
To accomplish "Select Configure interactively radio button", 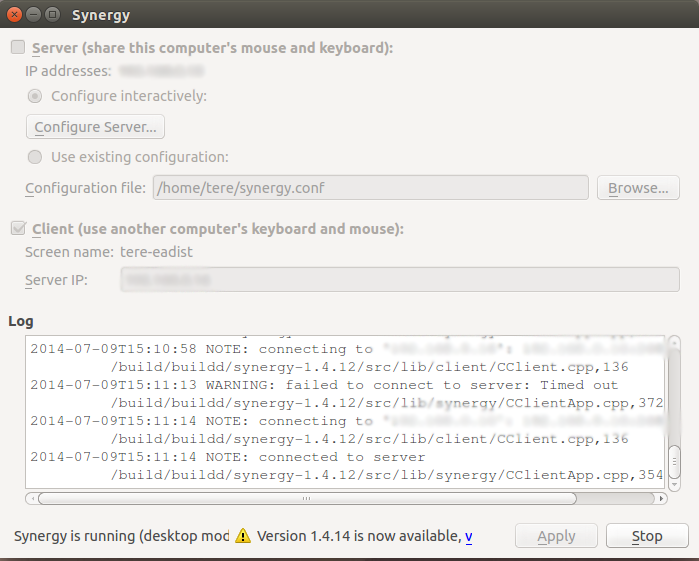I will [35, 96].
